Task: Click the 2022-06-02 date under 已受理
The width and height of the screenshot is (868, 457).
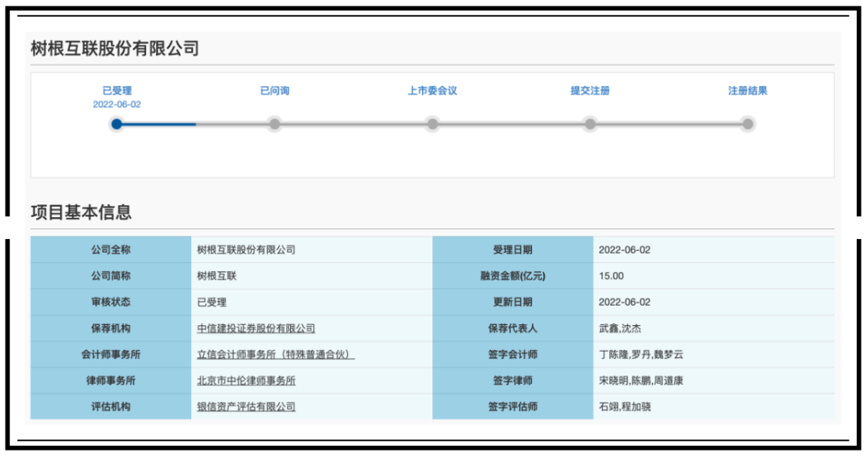Action: 117,105
